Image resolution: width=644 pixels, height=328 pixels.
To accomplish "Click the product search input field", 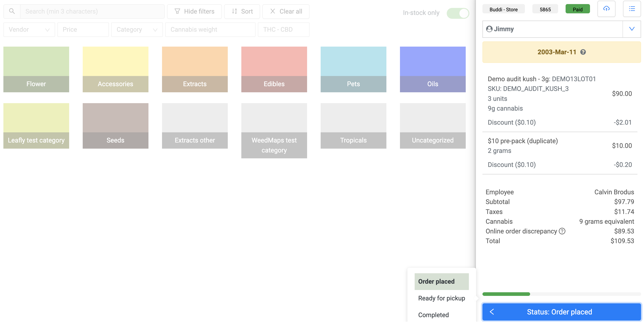I will tap(92, 11).
